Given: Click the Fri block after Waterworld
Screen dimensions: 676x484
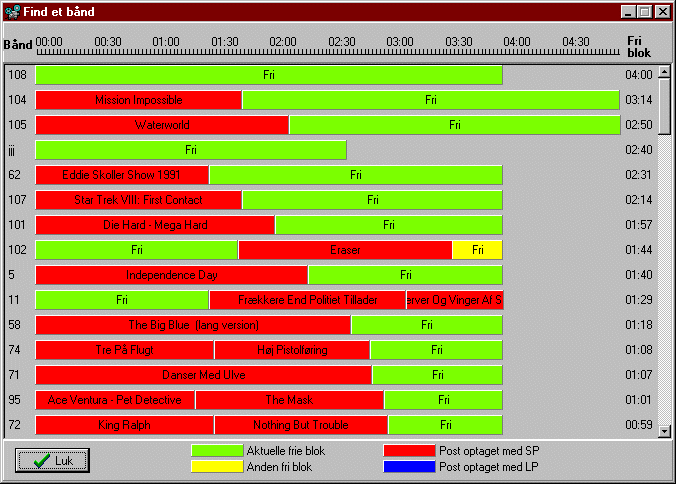Looking at the screenshot, I should (455, 125).
